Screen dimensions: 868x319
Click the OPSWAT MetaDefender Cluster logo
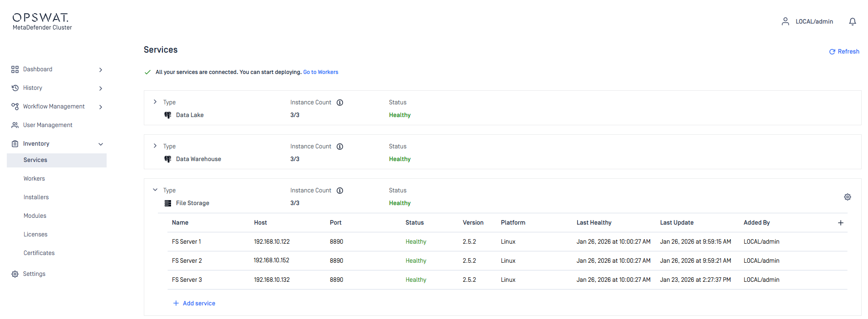42,21
